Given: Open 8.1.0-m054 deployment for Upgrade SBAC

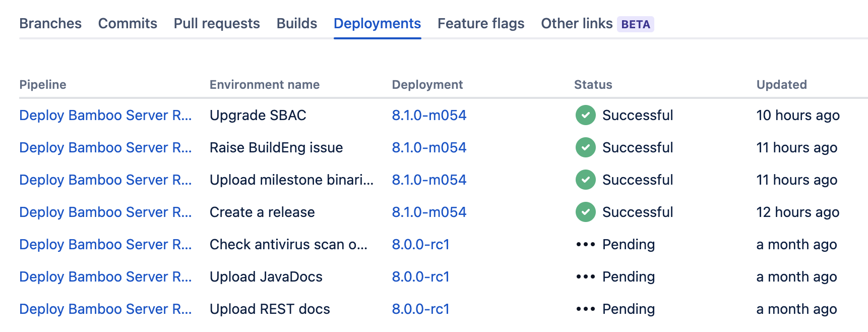Looking at the screenshot, I should pos(429,115).
